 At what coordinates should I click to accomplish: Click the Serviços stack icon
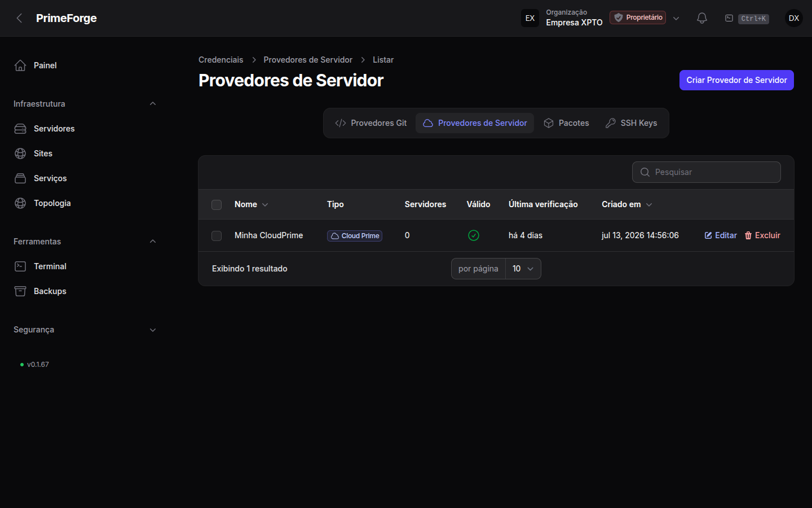click(20, 178)
